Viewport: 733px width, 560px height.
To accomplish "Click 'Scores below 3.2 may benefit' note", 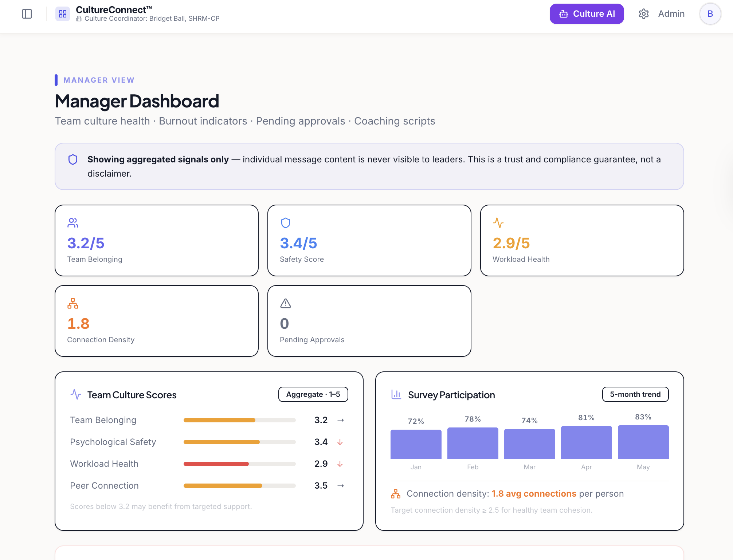I will (161, 506).
